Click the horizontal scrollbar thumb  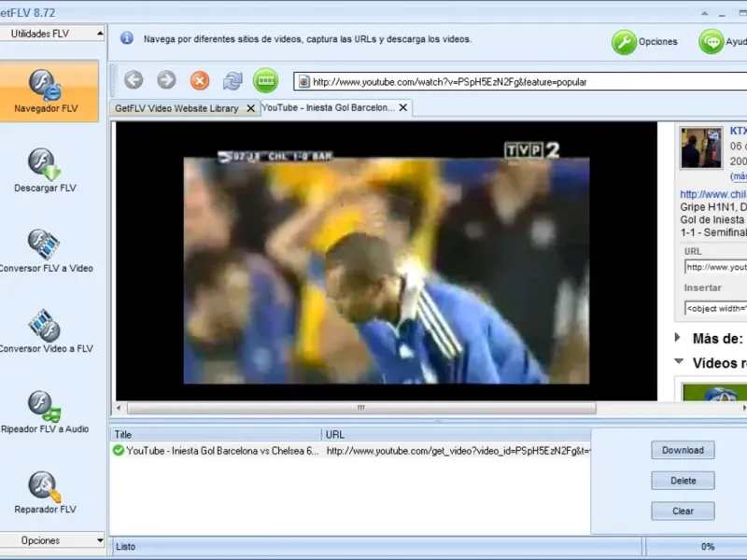(361, 408)
